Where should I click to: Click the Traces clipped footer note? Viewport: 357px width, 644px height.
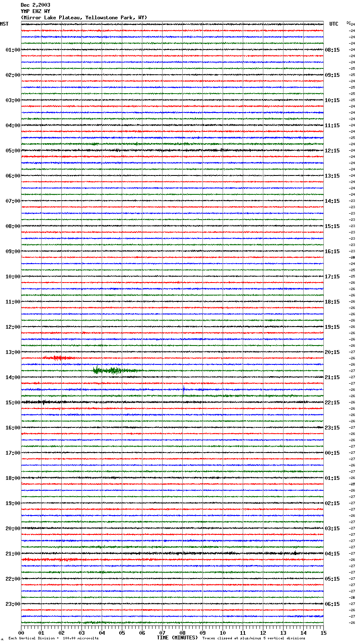(254, 638)
